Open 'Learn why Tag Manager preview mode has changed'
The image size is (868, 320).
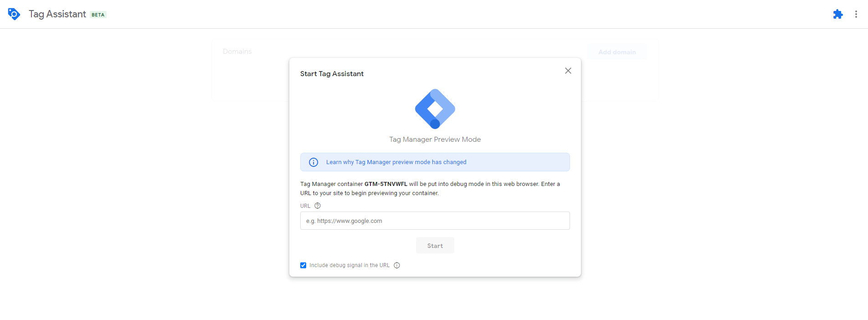pyautogui.click(x=396, y=162)
